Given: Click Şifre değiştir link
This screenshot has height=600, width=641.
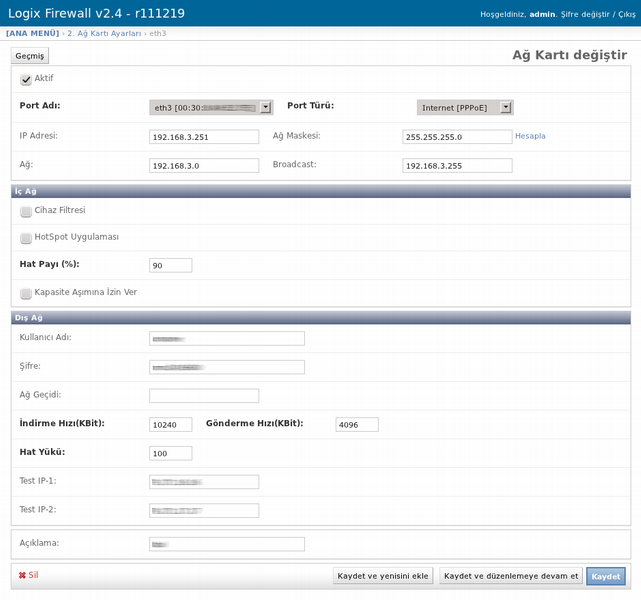Looking at the screenshot, I should (585, 14).
